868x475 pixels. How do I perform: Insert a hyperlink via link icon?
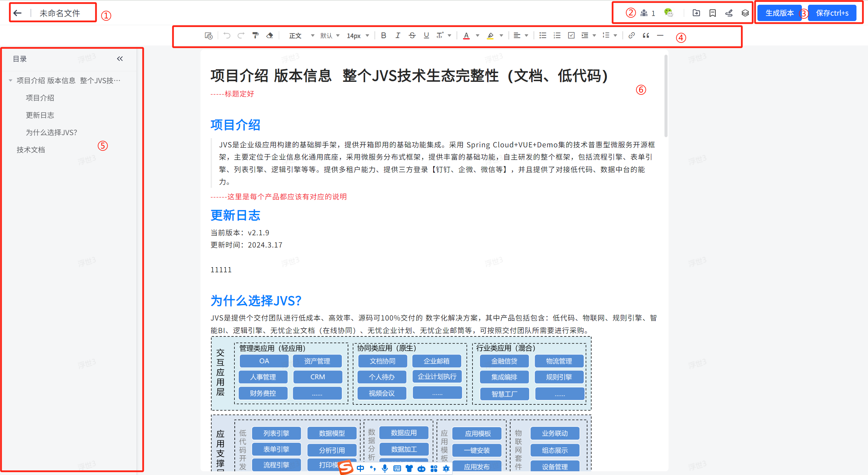[631, 35]
